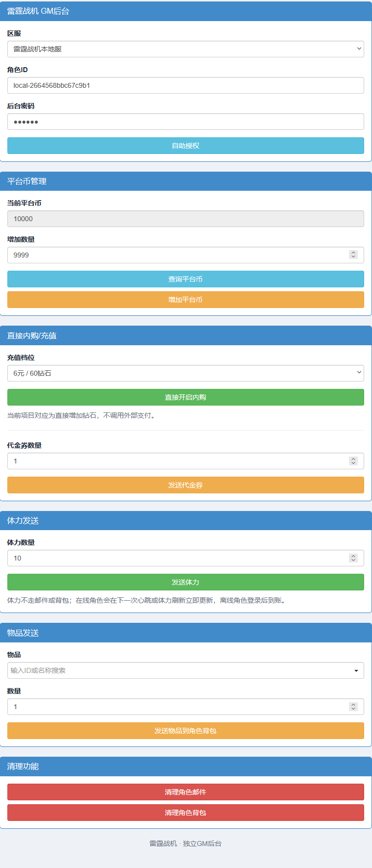
Task: Click the 物品发送 数量 spinner arrows
Action: click(x=353, y=706)
